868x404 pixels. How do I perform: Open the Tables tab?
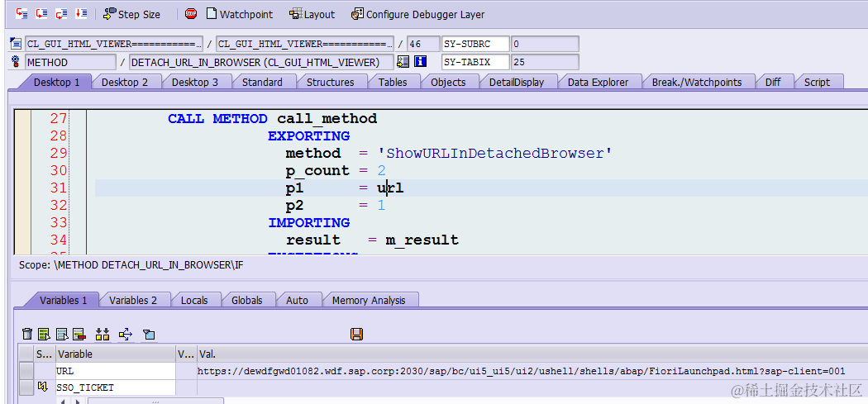pyautogui.click(x=393, y=82)
